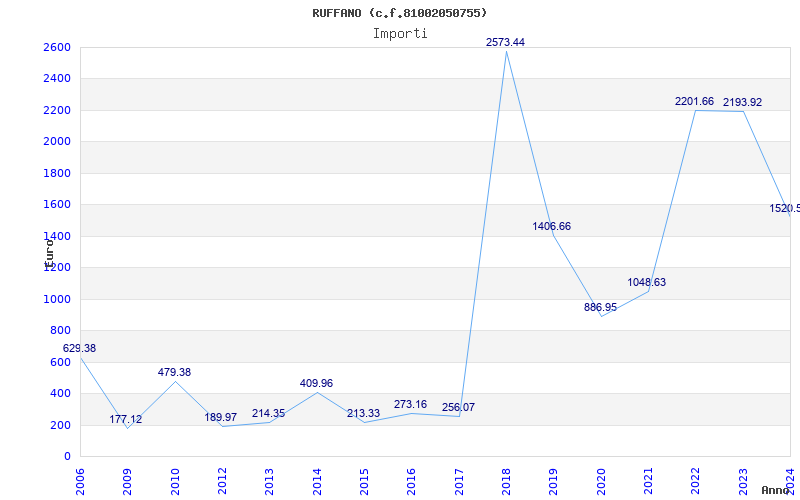
Task: Click the x-axis year 2006
Action: [x=80, y=482]
